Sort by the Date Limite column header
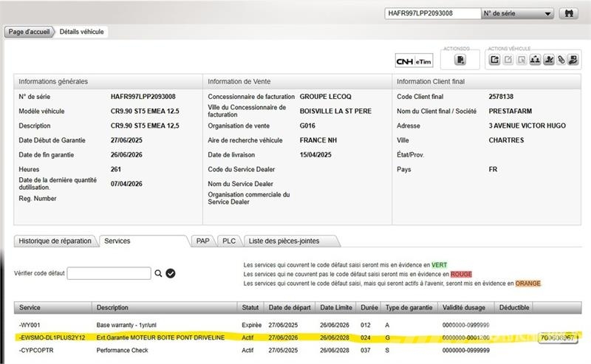This screenshot has width=591, height=364. 336,307
